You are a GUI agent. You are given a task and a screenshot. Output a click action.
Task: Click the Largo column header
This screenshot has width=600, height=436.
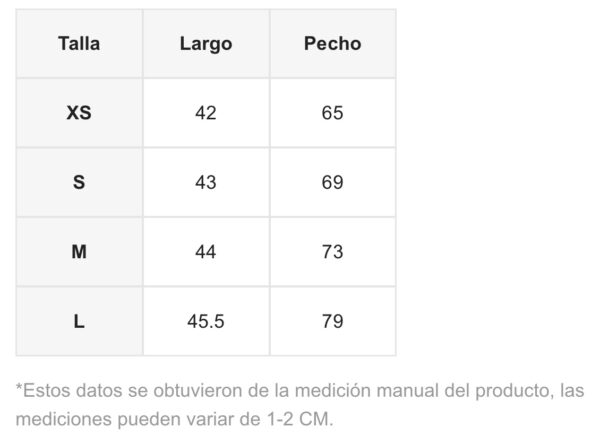pyautogui.click(x=206, y=44)
